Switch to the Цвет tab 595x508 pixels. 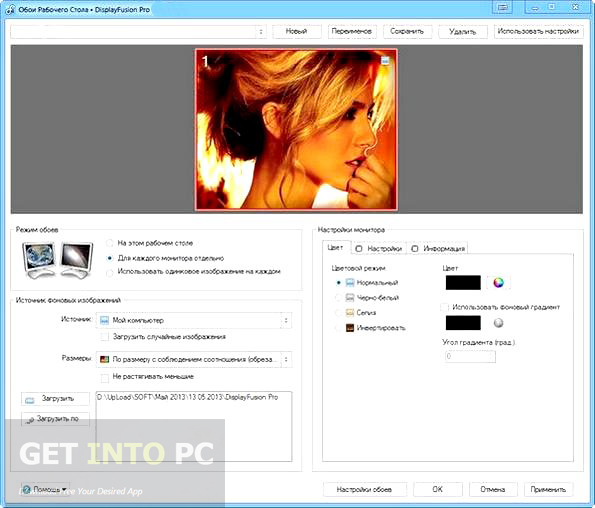click(335, 247)
